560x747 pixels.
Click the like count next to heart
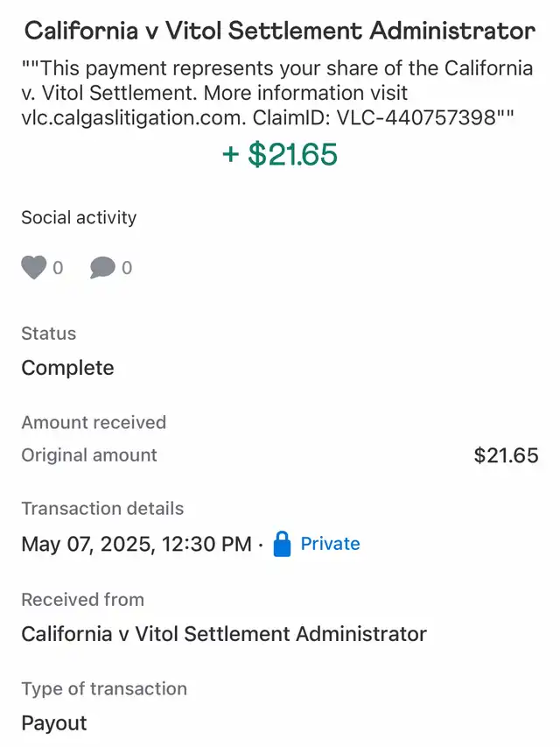tap(59, 268)
